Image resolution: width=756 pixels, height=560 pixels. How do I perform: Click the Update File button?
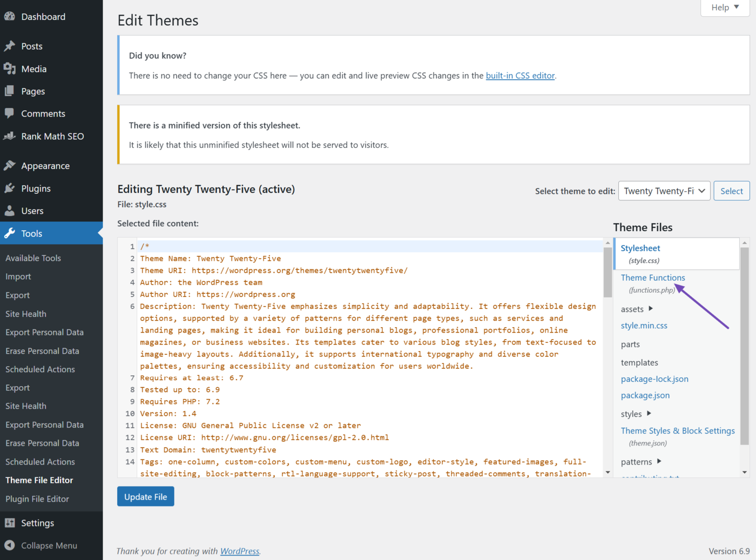click(x=145, y=496)
